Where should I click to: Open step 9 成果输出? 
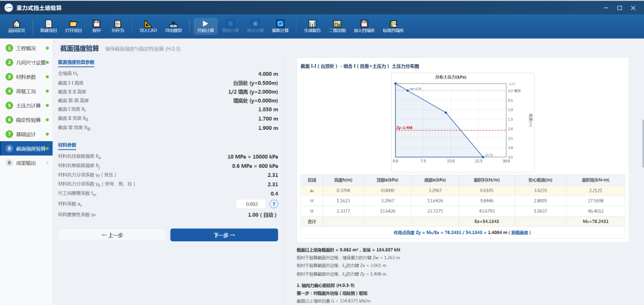tap(26, 163)
